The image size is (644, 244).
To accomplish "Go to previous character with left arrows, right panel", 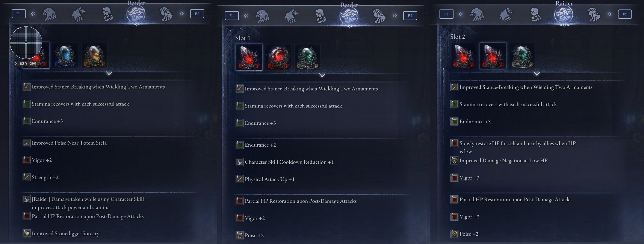I will [x=461, y=14].
